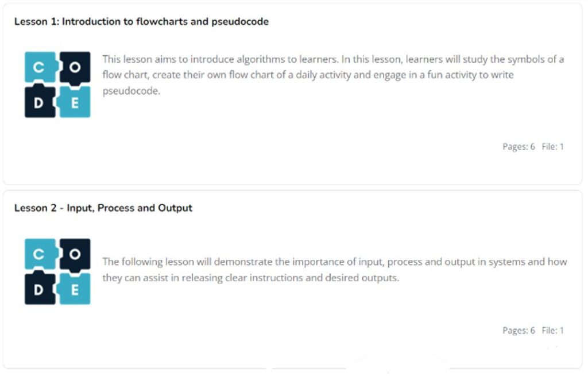Open Lesson 2 - Input, Process and Output
The width and height of the screenshot is (588, 376).
coord(103,208)
